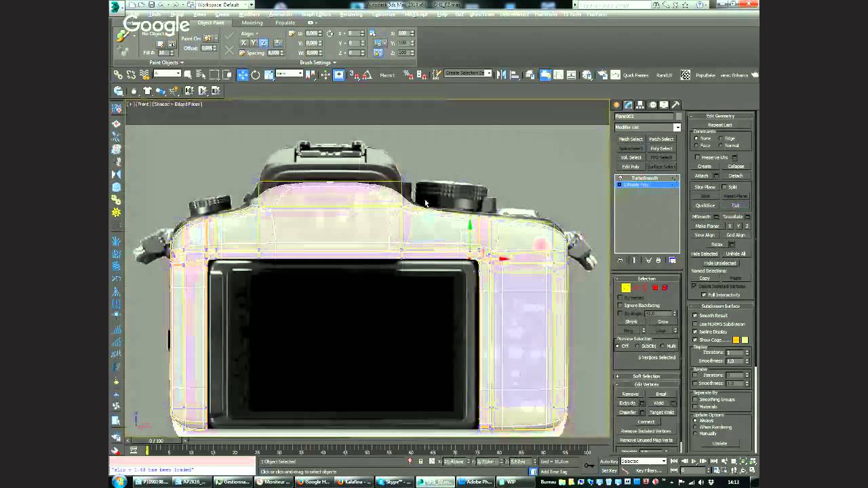Screen dimensions: 868x488
Task: Click the Select by Name icon
Action: pos(201,75)
